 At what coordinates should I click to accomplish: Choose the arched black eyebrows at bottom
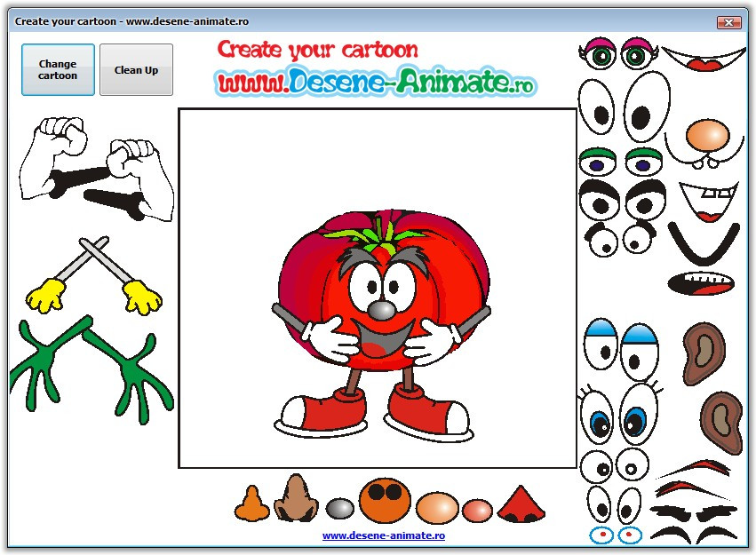tap(693, 534)
